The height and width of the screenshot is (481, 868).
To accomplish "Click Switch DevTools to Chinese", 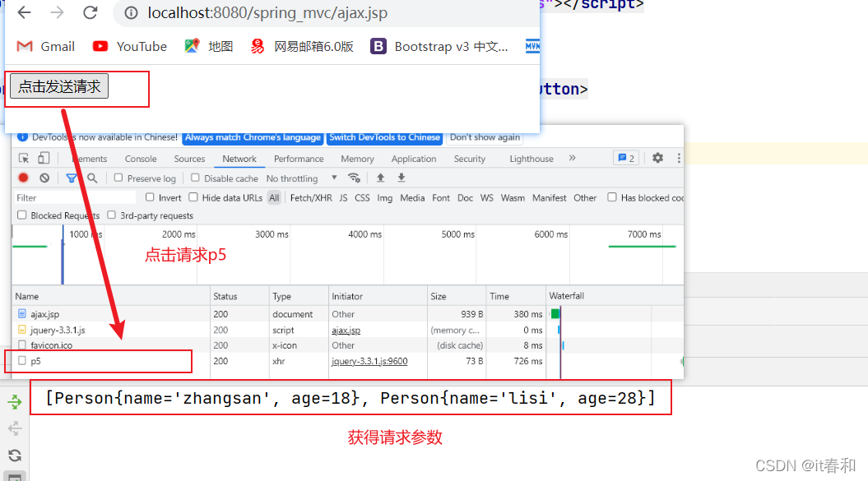I will 385,137.
